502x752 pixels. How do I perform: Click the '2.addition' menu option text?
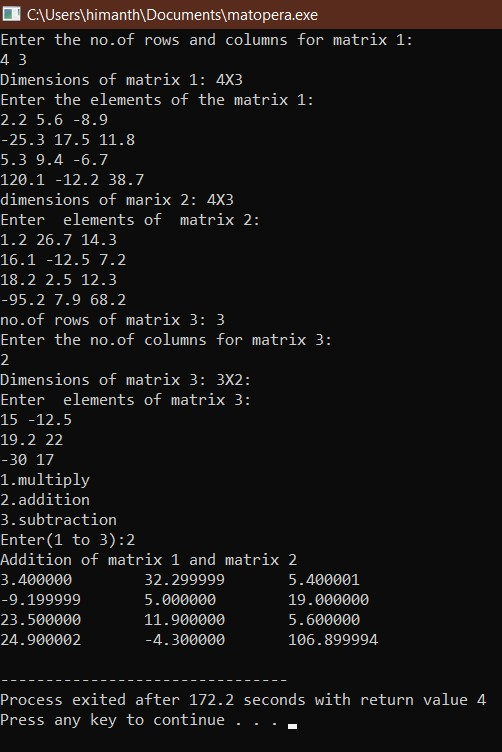[45, 500]
